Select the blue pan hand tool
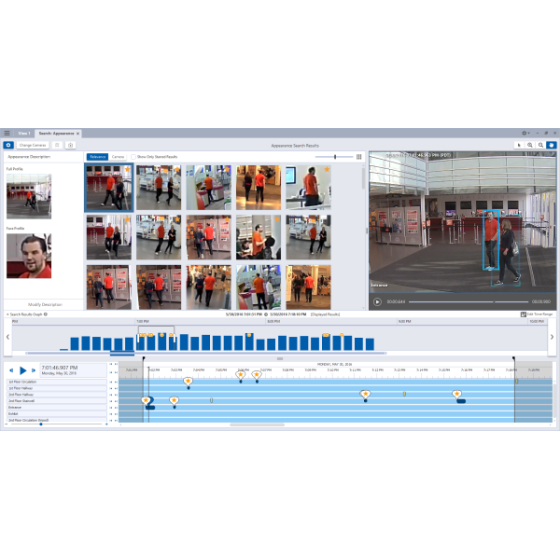Viewport: 560px width, 560px height. [x=551, y=145]
